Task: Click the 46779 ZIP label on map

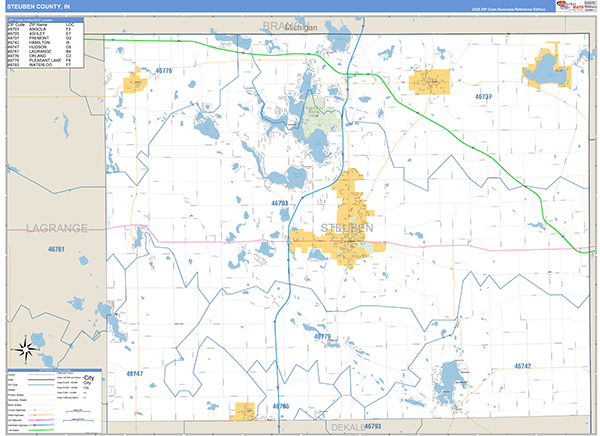Action: 322,336
